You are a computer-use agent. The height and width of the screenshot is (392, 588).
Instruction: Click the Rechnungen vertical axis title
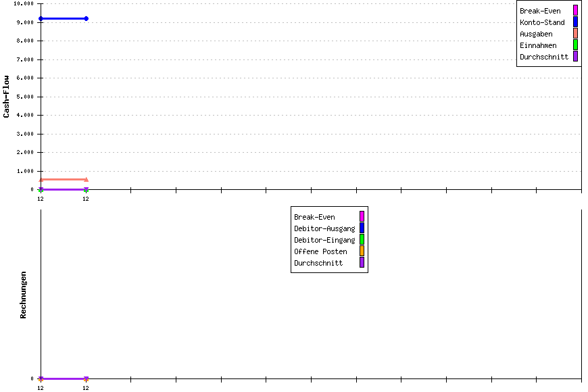click(23, 295)
